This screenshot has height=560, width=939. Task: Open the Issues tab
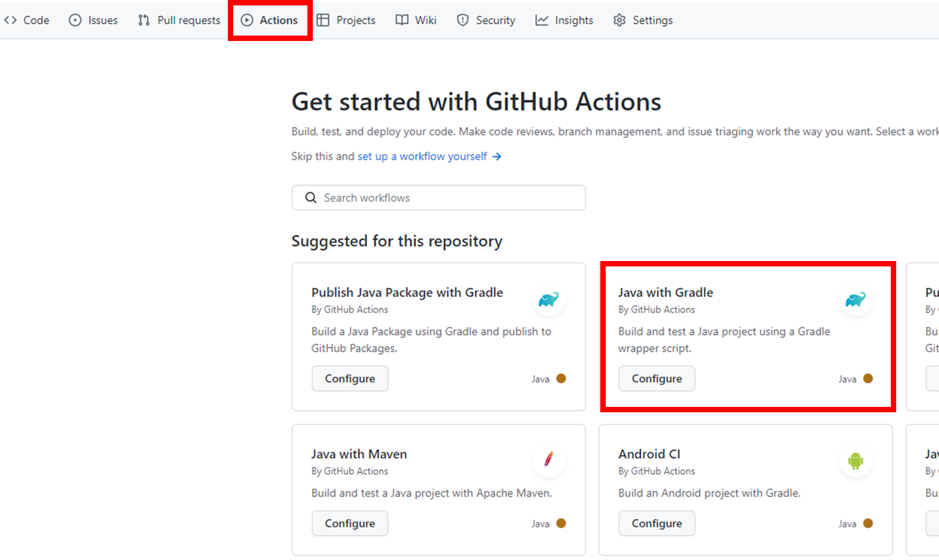[x=93, y=20]
